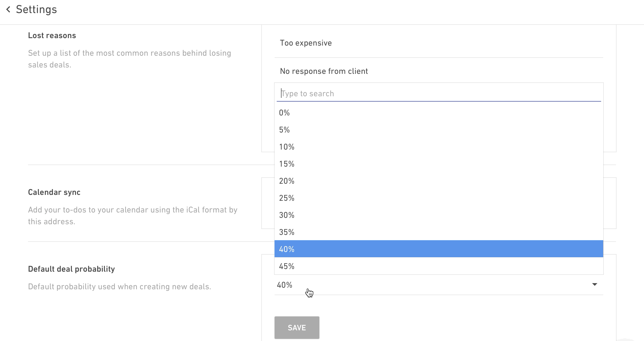The width and height of the screenshot is (644, 341).
Task: Click the Calendar sync heading
Action: pyautogui.click(x=54, y=192)
